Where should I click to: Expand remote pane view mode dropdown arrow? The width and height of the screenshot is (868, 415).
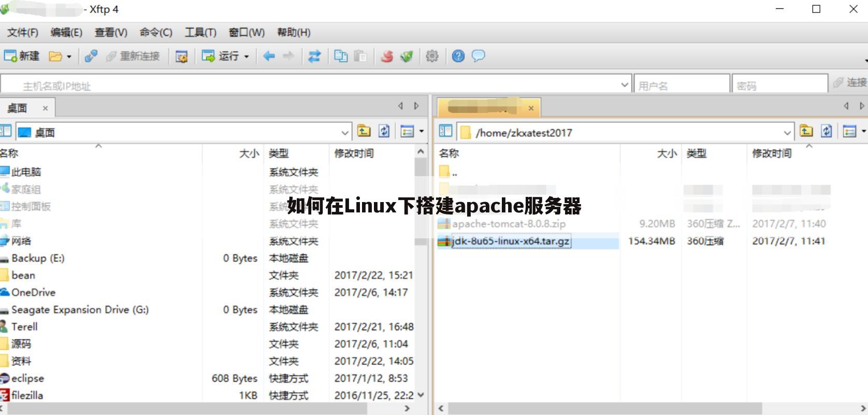pyautogui.click(x=863, y=132)
